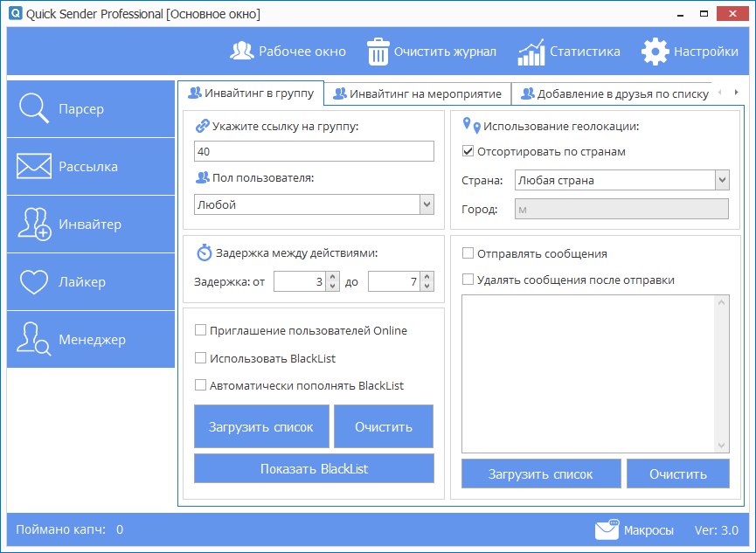Select the Менеджер user-search icon
The width and height of the screenshot is (756, 553).
[x=34, y=339]
